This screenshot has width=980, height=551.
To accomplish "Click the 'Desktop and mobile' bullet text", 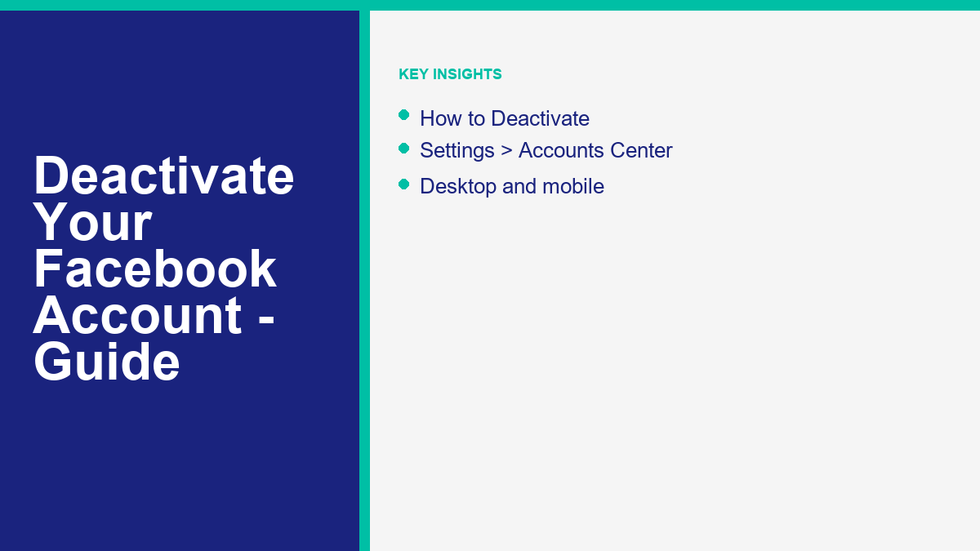I will click(512, 186).
